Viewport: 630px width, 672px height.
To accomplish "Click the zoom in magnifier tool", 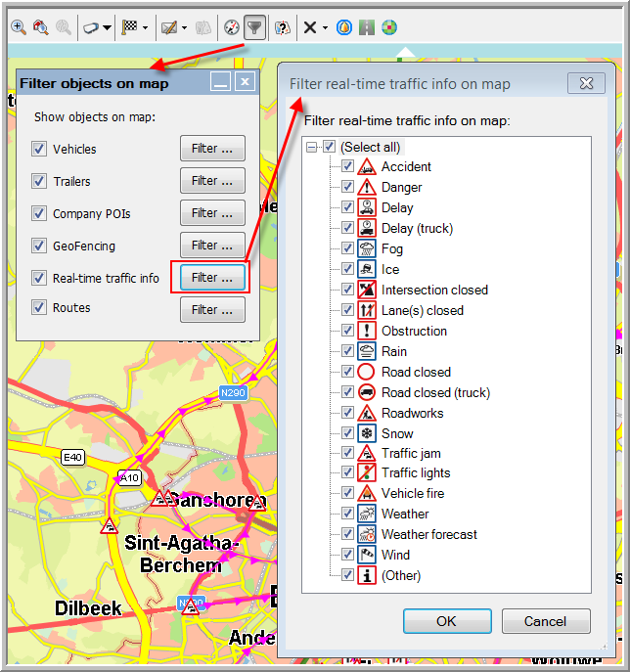I will 19,27.
